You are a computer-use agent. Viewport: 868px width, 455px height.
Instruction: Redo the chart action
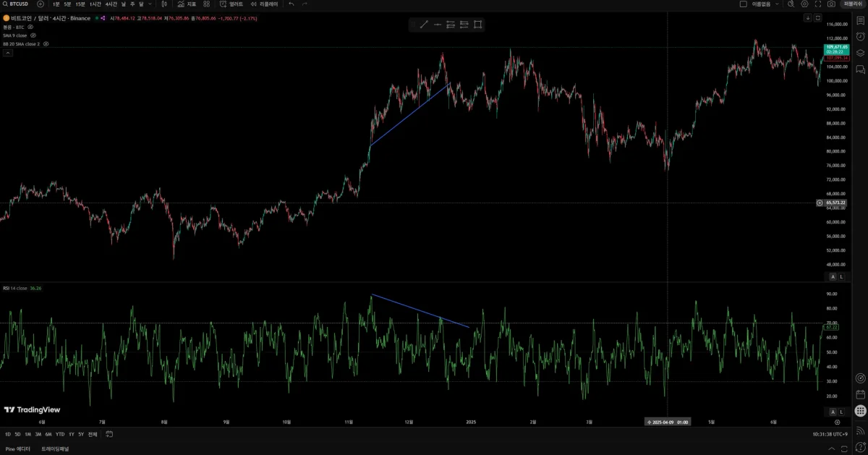click(305, 4)
